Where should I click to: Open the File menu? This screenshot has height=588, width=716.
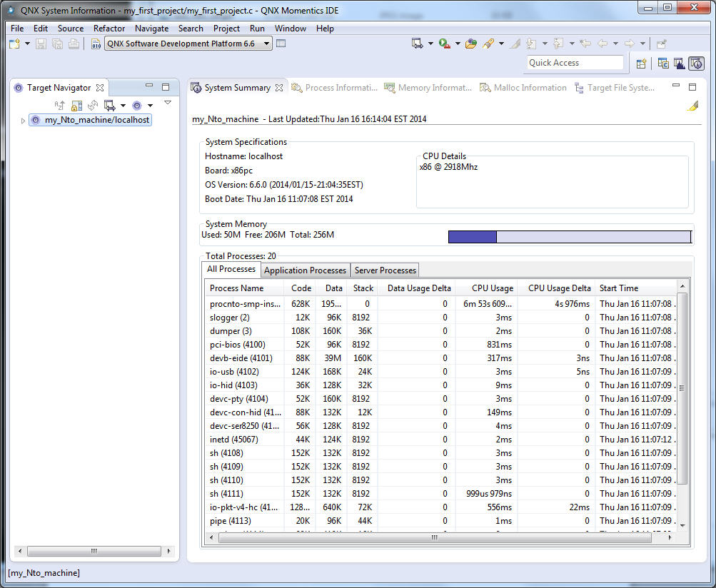point(17,29)
